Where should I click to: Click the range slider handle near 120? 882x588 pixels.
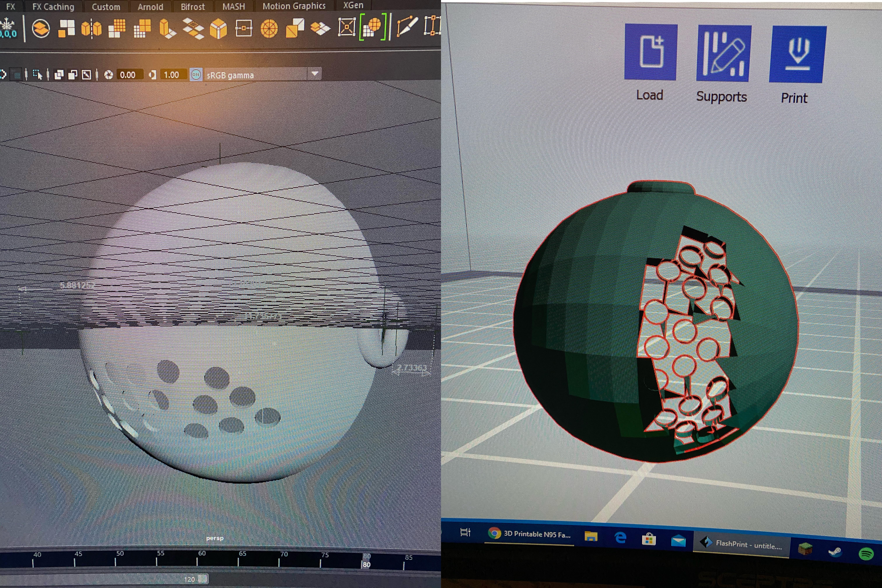click(203, 579)
